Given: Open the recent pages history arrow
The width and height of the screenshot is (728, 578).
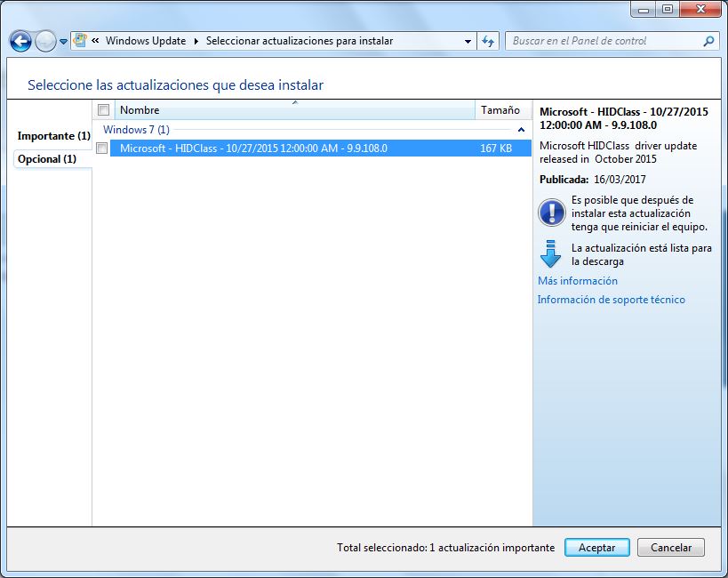Looking at the screenshot, I should [64, 42].
